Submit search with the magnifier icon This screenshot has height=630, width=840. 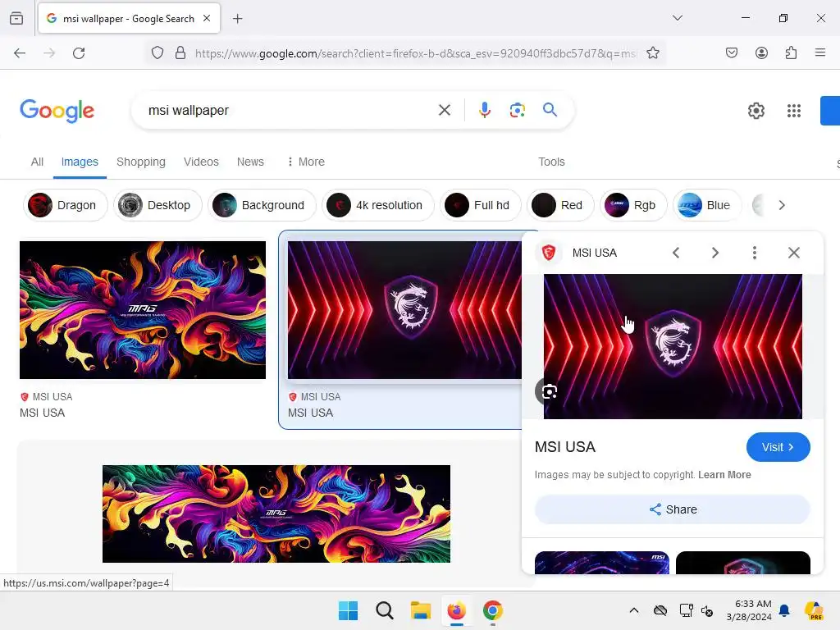[550, 110]
